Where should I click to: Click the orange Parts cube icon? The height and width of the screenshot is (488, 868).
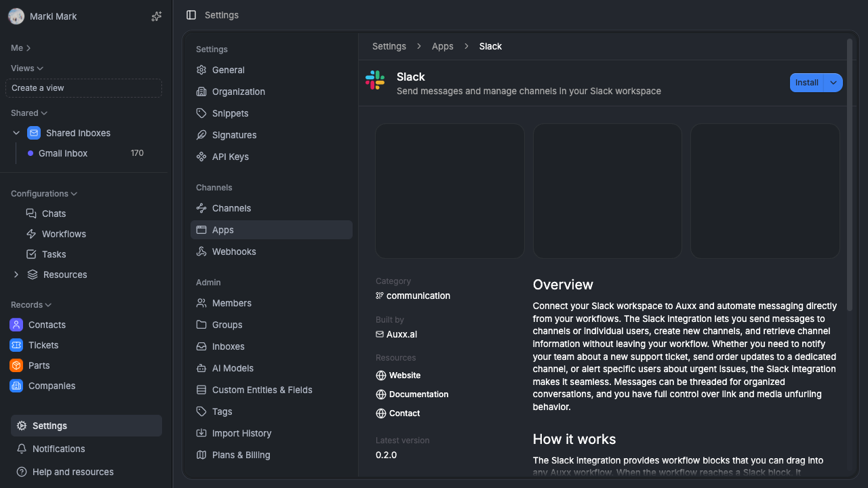pyautogui.click(x=16, y=365)
